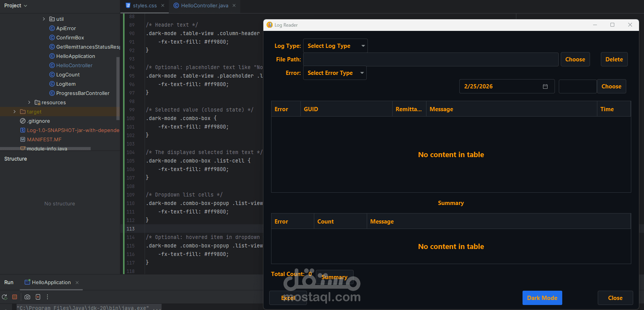Click the HelloApplication class icon in project tree
This screenshot has width=644, height=310.
(52, 56)
